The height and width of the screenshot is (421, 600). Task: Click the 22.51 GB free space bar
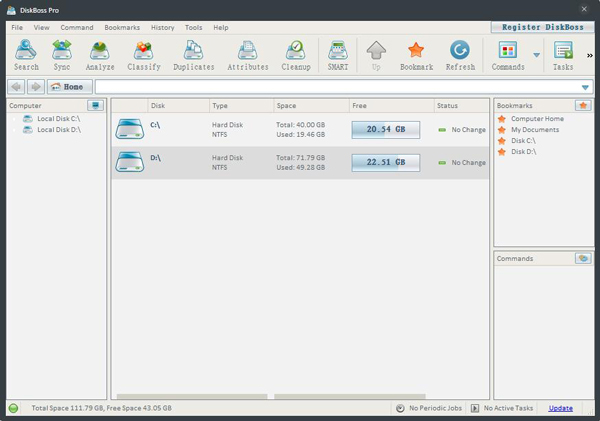click(386, 162)
